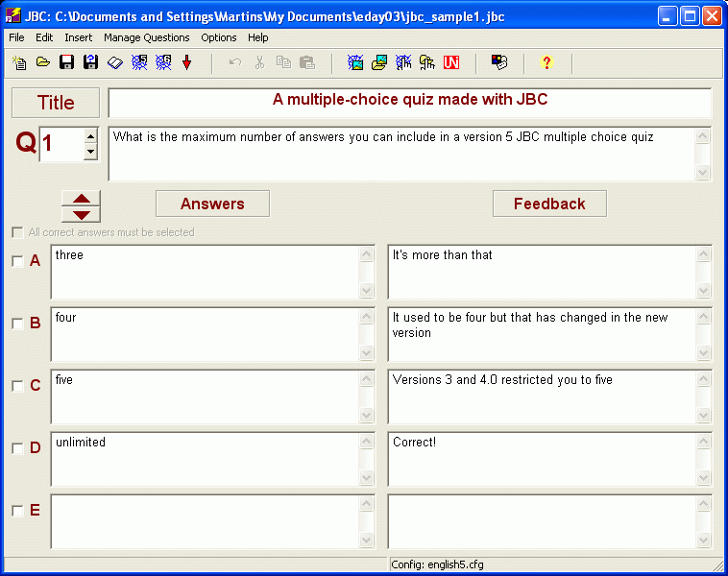
Task: Click the Feedback button
Action: pyautogui.click(x=549, y=204)
